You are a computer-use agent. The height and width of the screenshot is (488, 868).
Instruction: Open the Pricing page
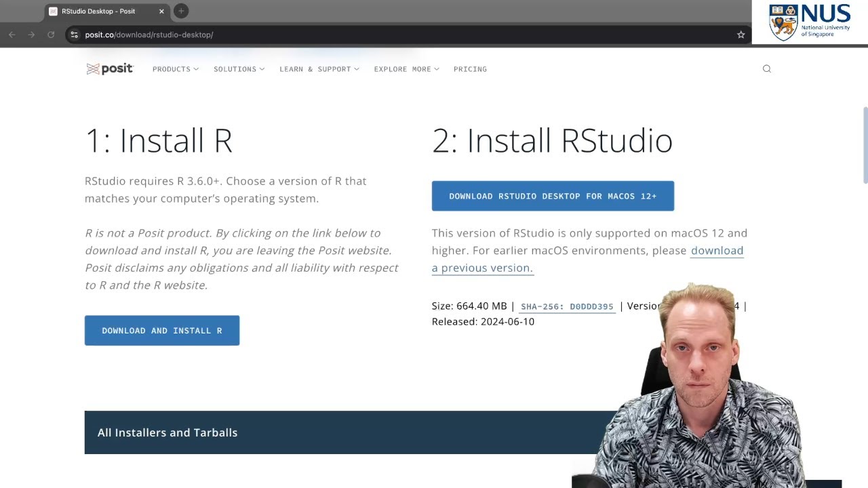click(x=470, y=69)
